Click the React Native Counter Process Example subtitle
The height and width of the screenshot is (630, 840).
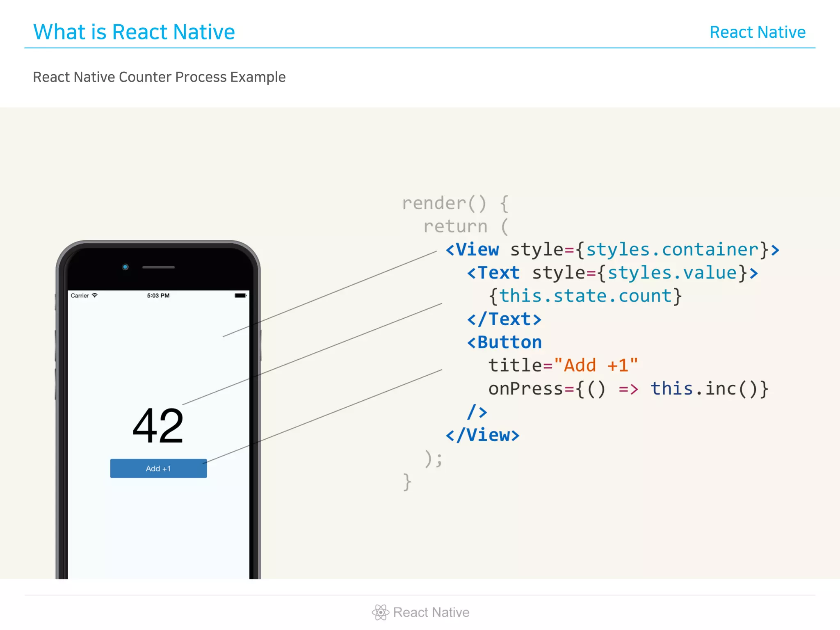[159, 77]
